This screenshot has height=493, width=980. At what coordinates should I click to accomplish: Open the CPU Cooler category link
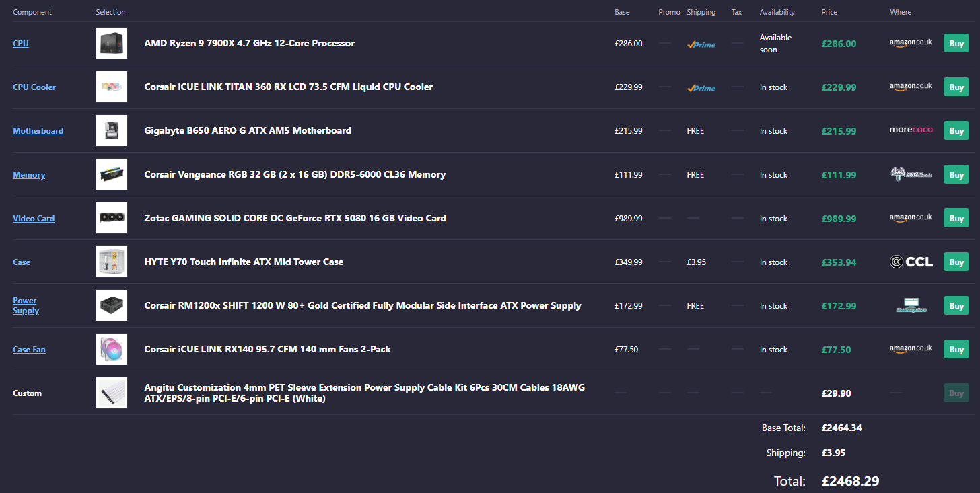tap(34, 87)
